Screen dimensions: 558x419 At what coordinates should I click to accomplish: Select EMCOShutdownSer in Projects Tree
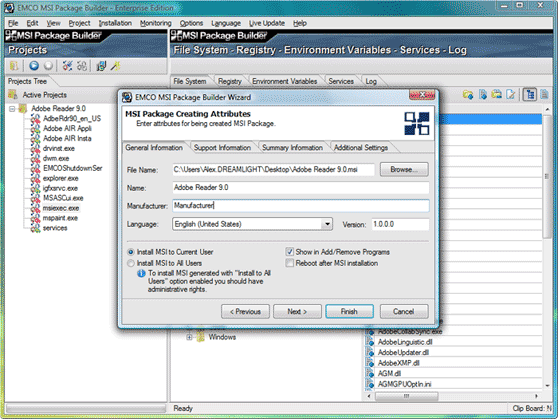(73, 168)
